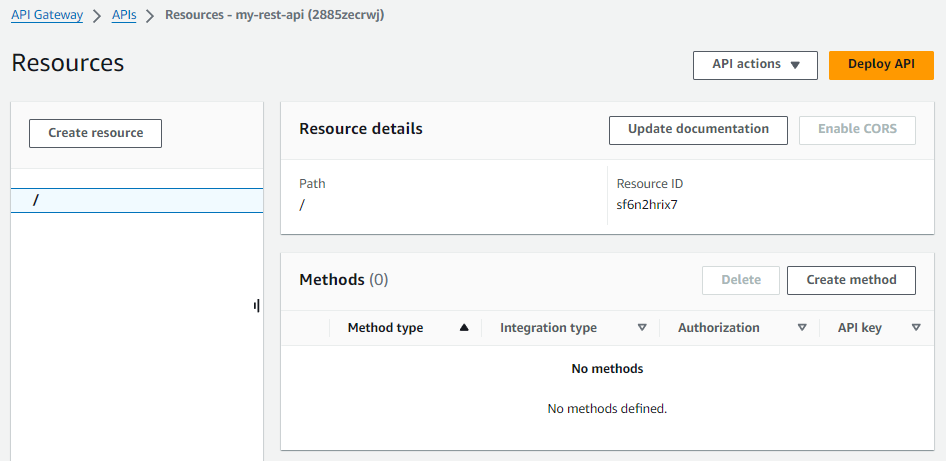
Task: Click Update documentation button
Action: pyautogui.click(x=698, y=130)
